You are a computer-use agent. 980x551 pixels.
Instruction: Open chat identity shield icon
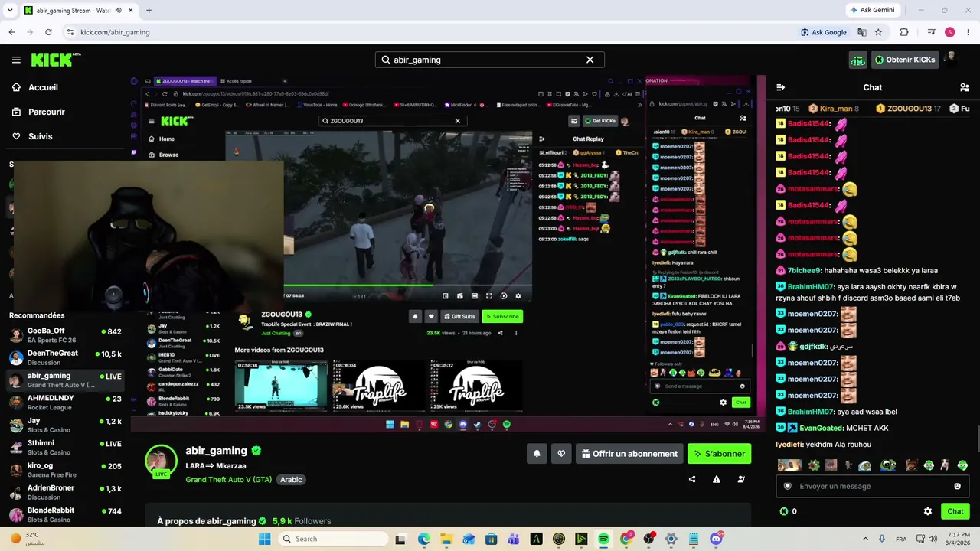(x=787, y=486)
